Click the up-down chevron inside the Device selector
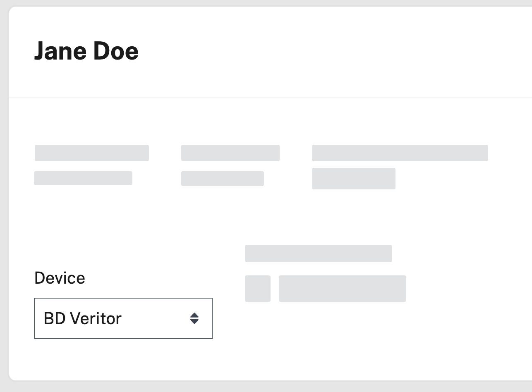The height and width of the screenshot is (392, 532). (x=194, y=318)
